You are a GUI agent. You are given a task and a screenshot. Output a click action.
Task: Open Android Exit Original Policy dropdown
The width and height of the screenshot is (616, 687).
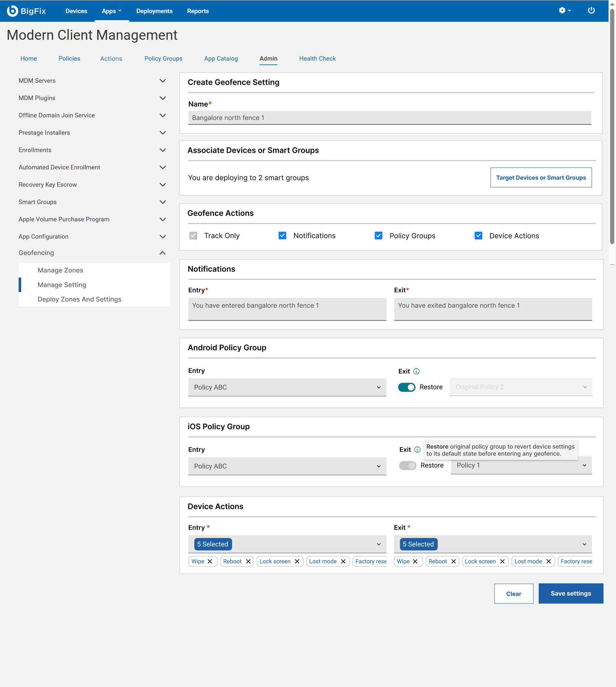(521, 387)
